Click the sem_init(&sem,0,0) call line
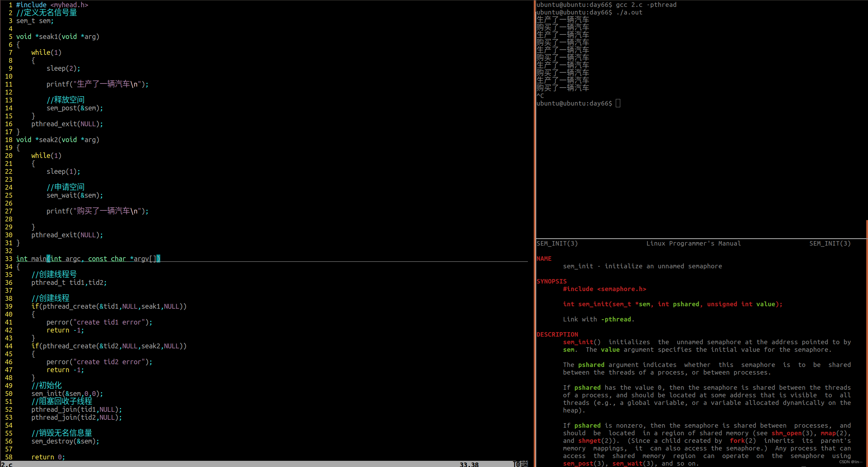The image size is (868, 467). 67,394
